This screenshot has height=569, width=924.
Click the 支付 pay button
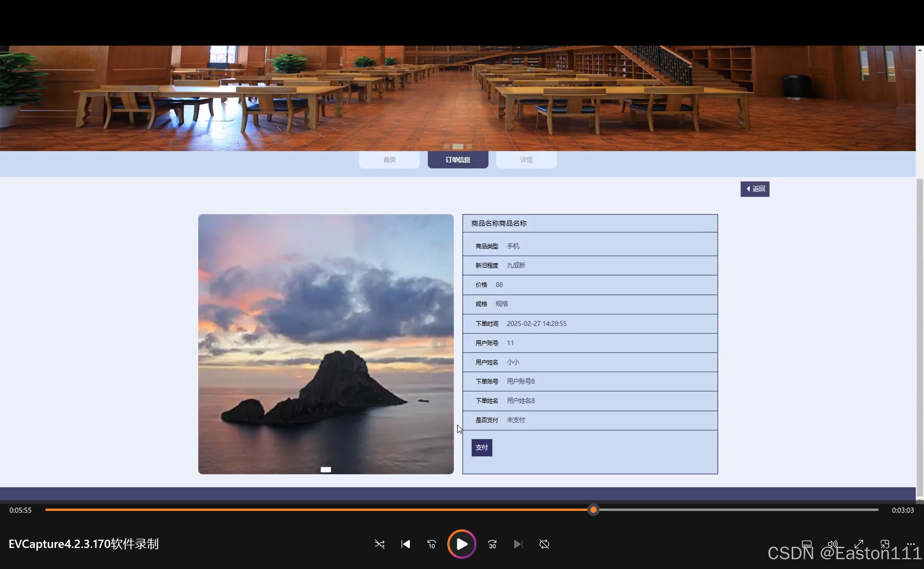click(x=482, y=447)
